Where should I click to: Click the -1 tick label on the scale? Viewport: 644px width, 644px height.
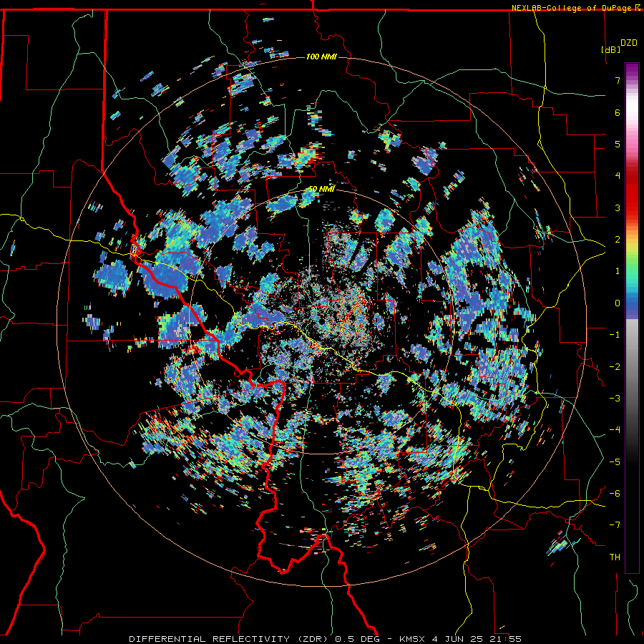(x=615, y=335)
